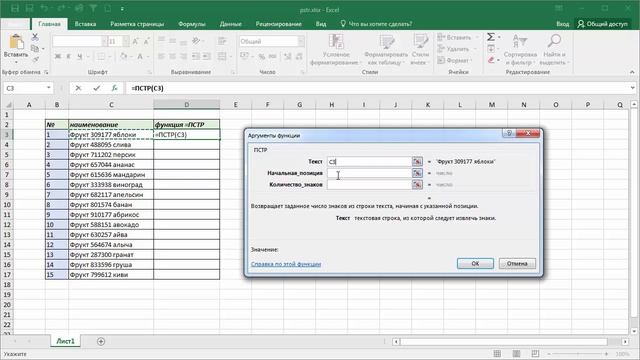Open the Справка по этой функции link
This screenshot has width=640, height=360.
coord(286,264)
